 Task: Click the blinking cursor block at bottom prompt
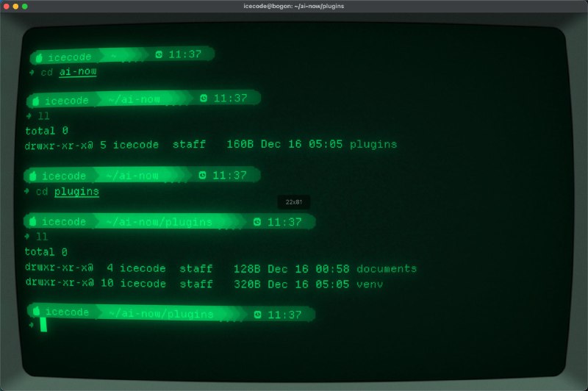[43, 326]
